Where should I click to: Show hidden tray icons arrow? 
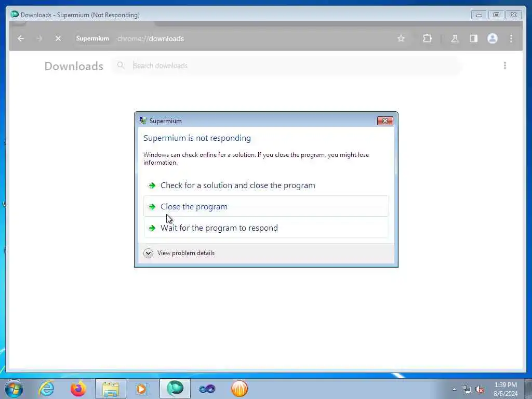pos(454,389)
